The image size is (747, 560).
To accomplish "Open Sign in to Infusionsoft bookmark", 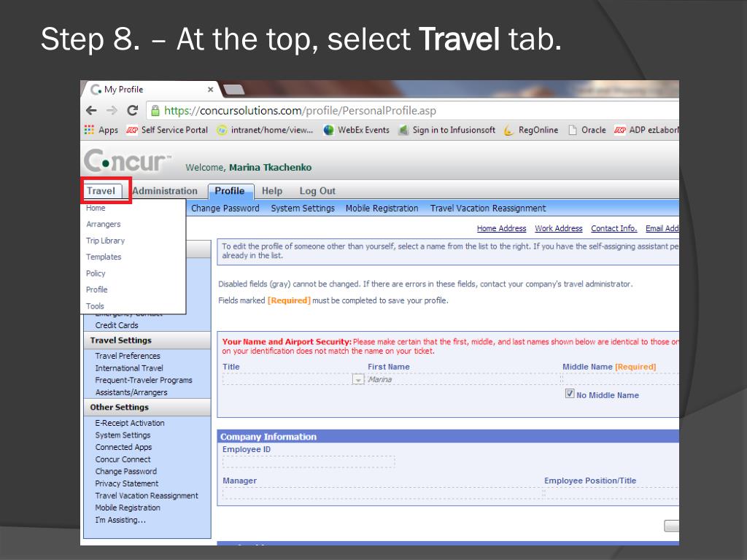I will 447,130.
